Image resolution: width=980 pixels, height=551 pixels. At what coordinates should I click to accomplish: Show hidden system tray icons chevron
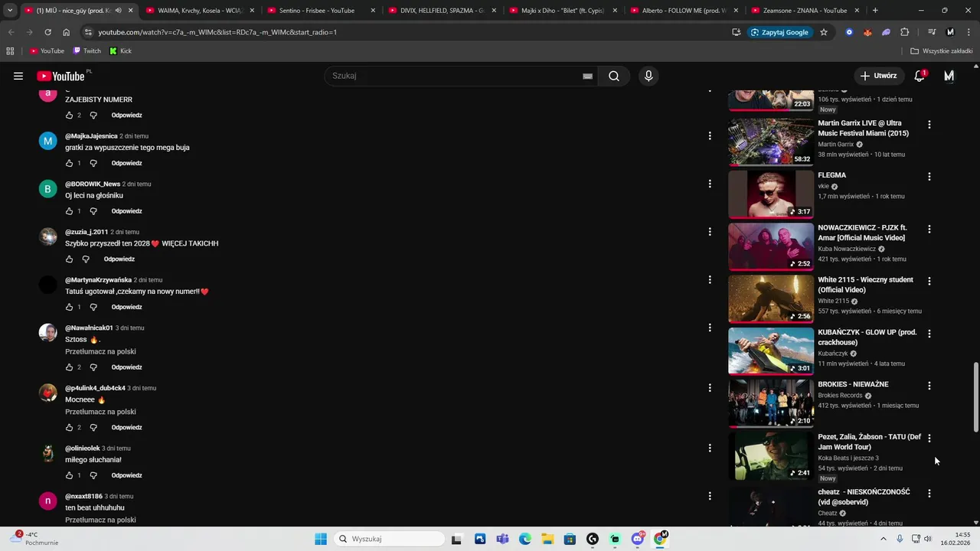883,539
